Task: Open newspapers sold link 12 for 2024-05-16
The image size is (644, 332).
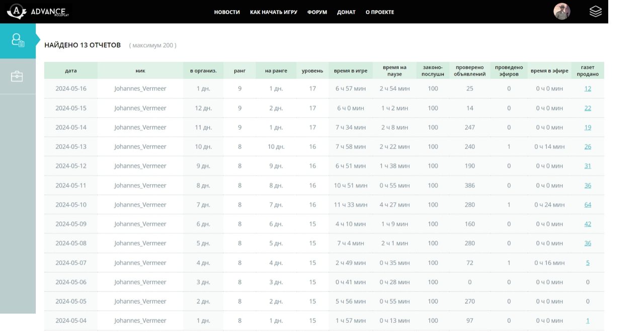Action: coord(588,89)
